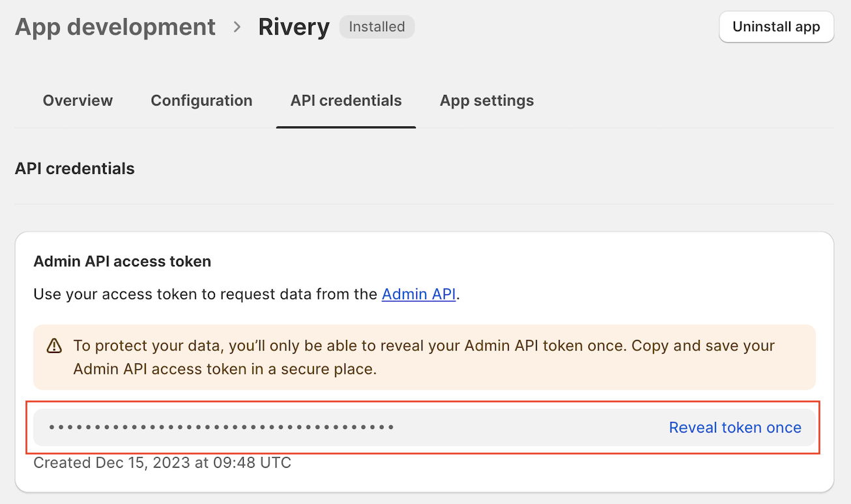Image resolution: width=851 pixels, height=504 pixels.
Task: Click the underline indicator beneath the active tab
Action: [x=346, y=127]
